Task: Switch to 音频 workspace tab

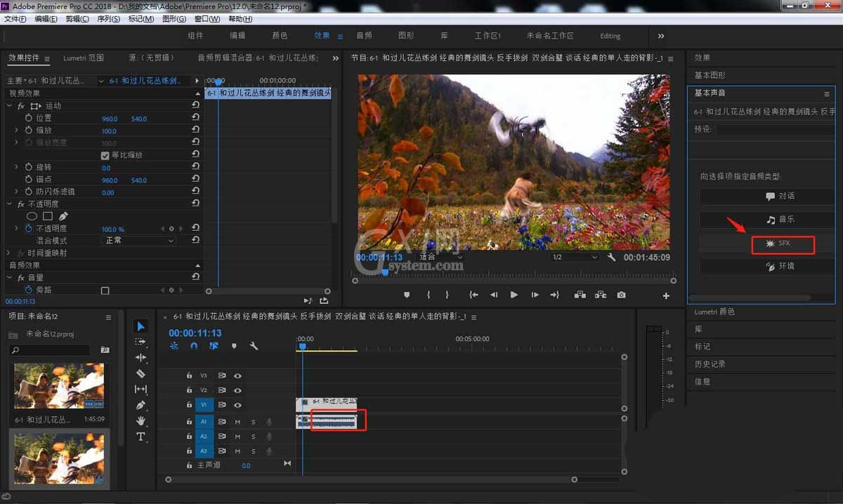Action: point(364,36)
